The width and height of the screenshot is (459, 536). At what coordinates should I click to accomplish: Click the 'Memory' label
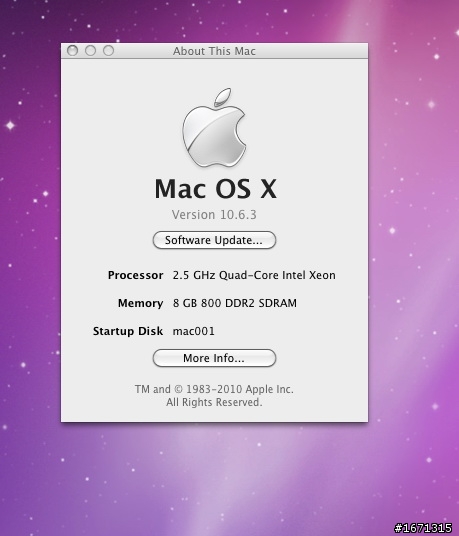point(140,303)
